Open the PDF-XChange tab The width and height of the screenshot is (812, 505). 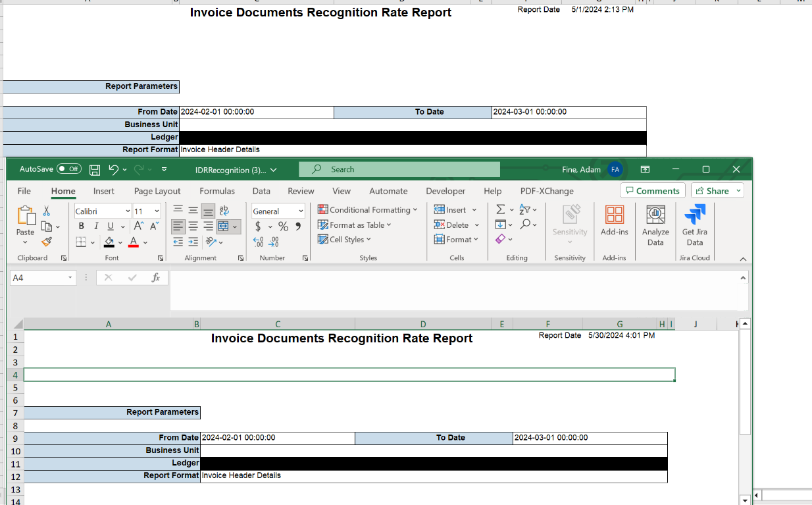tap(546, 191)
